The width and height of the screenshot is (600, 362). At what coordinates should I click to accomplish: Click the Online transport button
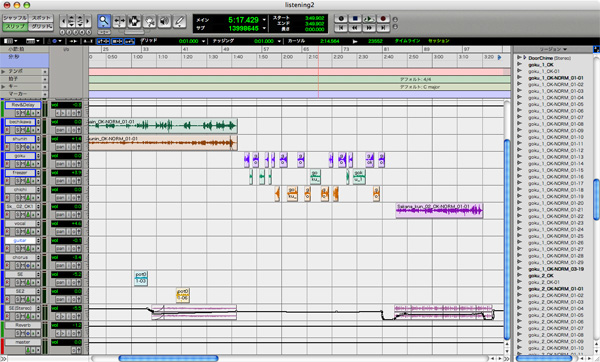[341, 19]
